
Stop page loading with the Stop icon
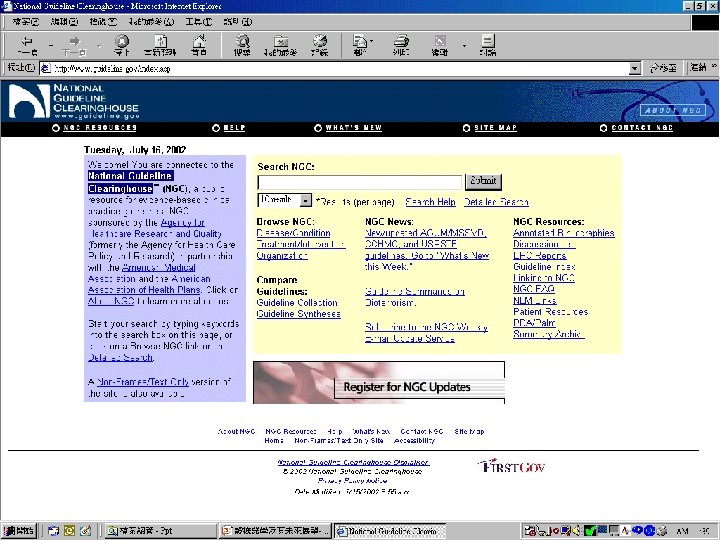point(122,45)
